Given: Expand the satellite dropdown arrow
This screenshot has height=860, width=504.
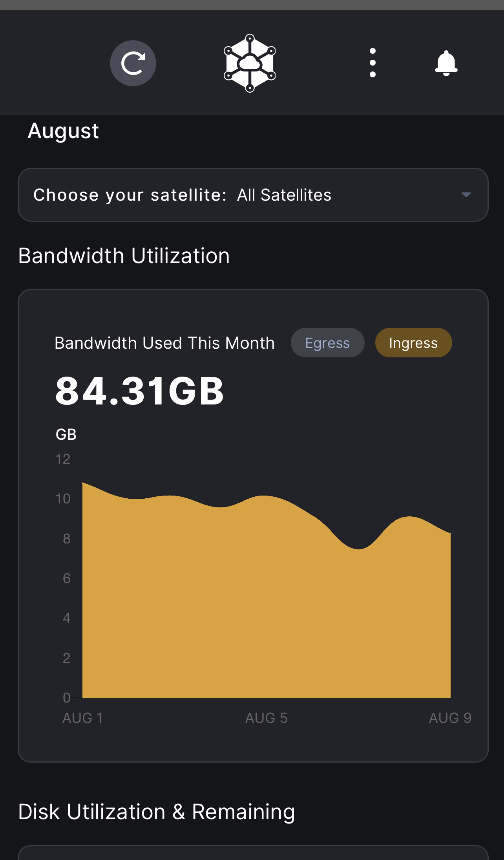Looking at the screenshot, I should point(466,195).
